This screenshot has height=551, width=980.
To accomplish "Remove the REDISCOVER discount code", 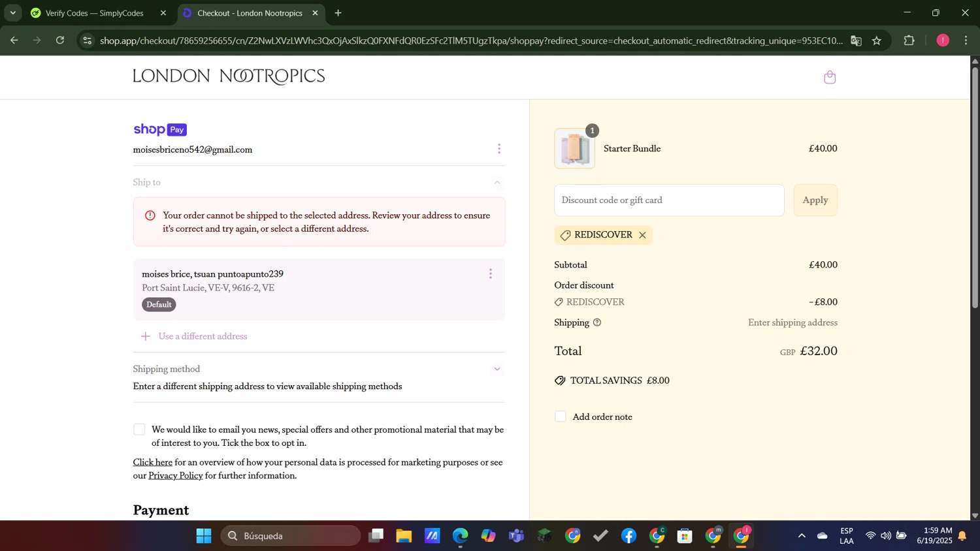I will pos(642,235).
